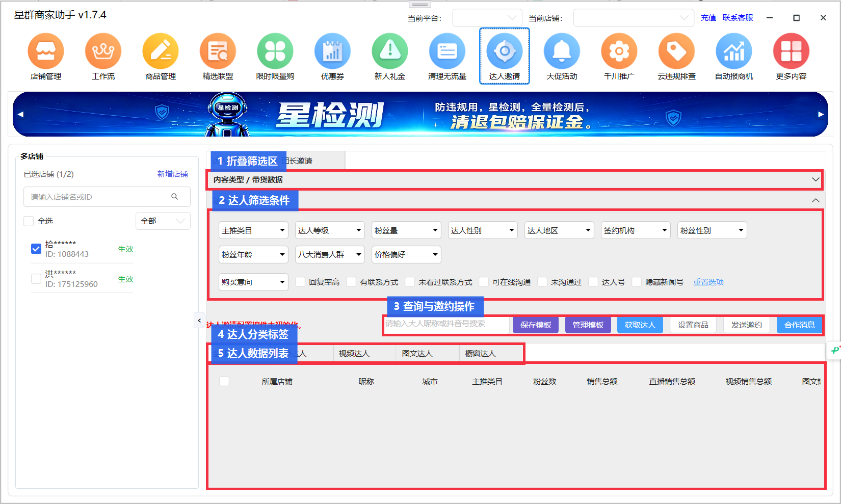The image size is (841, 504).
Task: Toggle the 全选 select-all stores checkbox
Action: click(29, 221)
